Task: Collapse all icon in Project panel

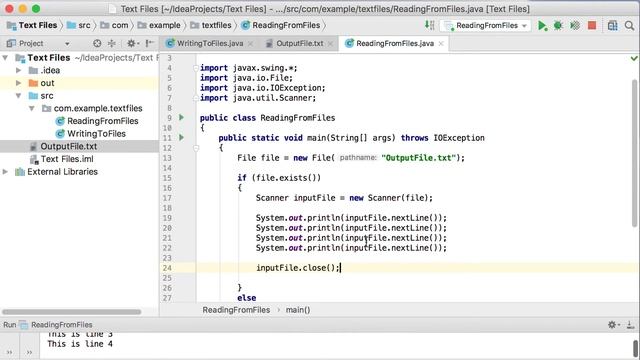Action: pyautogui.click(x=111, y=43)
